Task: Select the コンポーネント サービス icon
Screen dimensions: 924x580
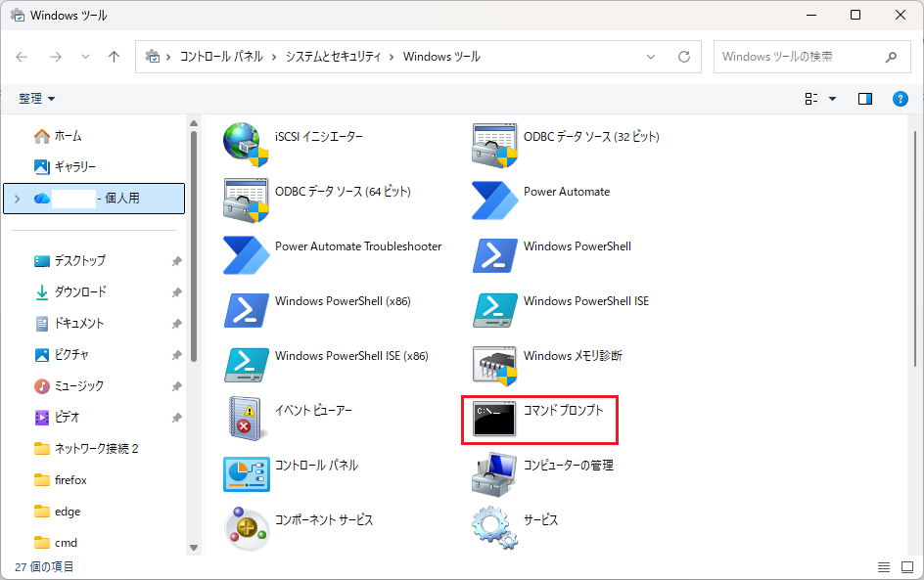Action: click(246, 527)
